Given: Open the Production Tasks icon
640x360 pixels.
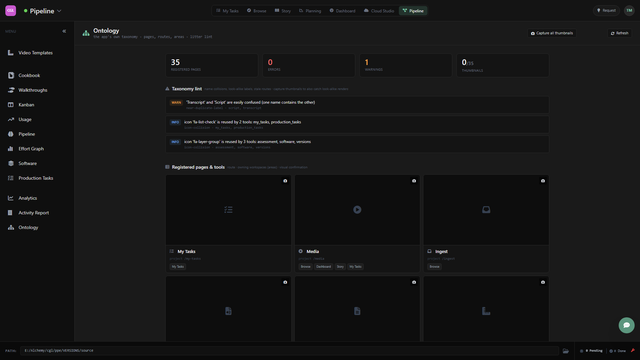Looking at the screenshot, I should click(x=11, y=178).
